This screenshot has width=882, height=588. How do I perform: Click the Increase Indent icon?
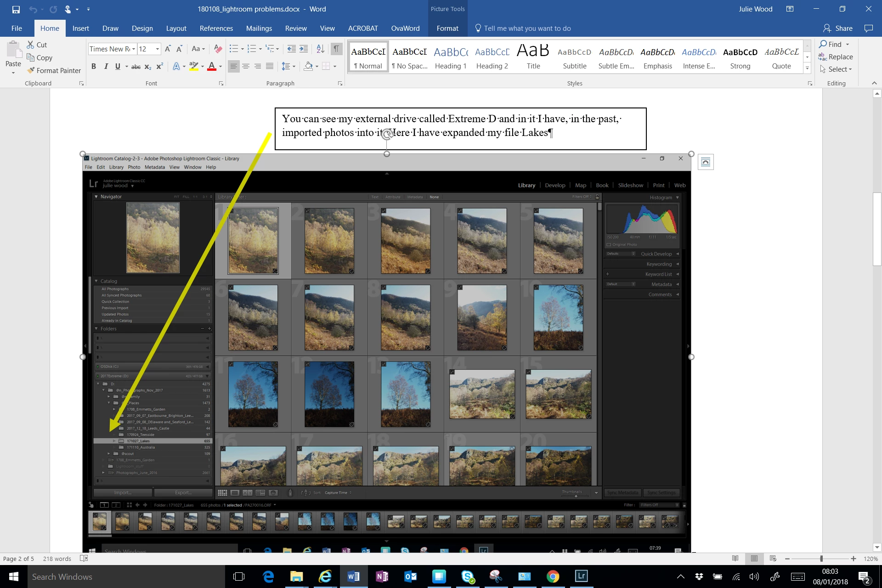304,49
